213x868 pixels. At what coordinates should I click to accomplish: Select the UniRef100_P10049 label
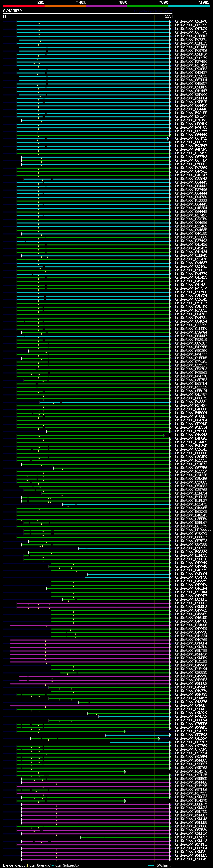click(x=191, y=859)
